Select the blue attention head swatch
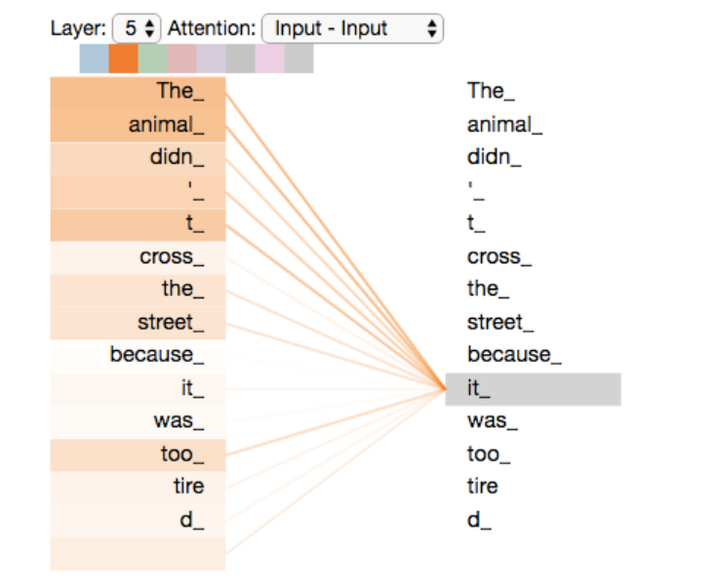The image size is (715, 588). pyautogui.click(x=94, y=59)
